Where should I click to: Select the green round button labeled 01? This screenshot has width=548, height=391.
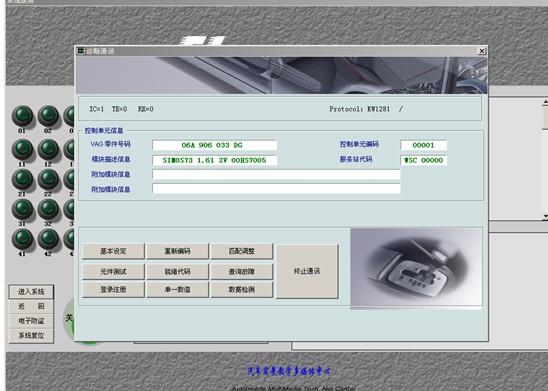[x=22, y=115]
